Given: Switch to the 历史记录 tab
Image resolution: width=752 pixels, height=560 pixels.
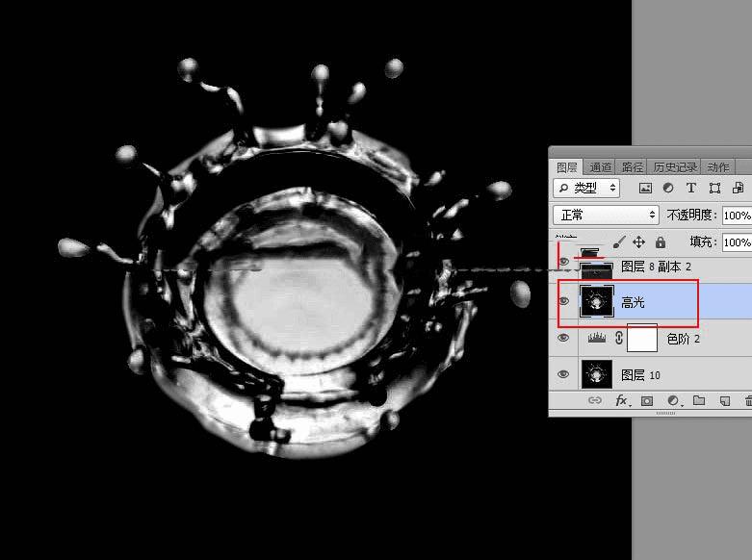Looking at the screenshot, I should (x=675, y=167).
